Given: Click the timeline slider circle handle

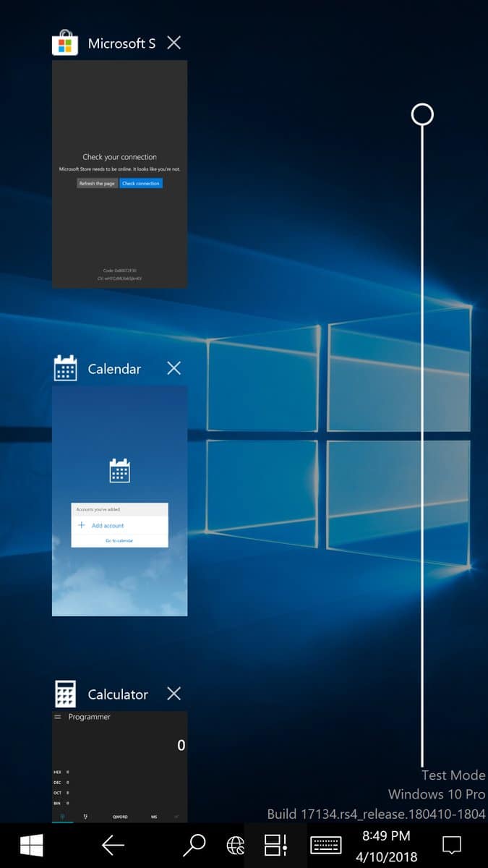Looking at the screenshot, I should [422, 114].
